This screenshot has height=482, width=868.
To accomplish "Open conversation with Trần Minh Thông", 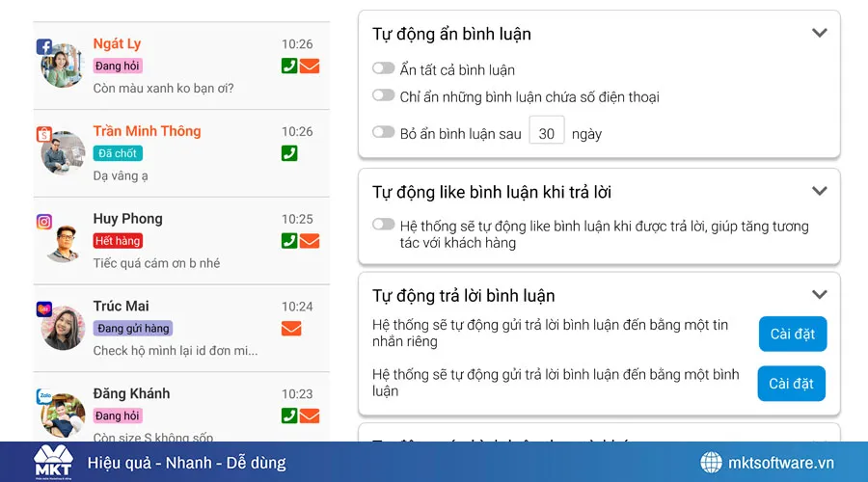I will click(x=181, y=153).
